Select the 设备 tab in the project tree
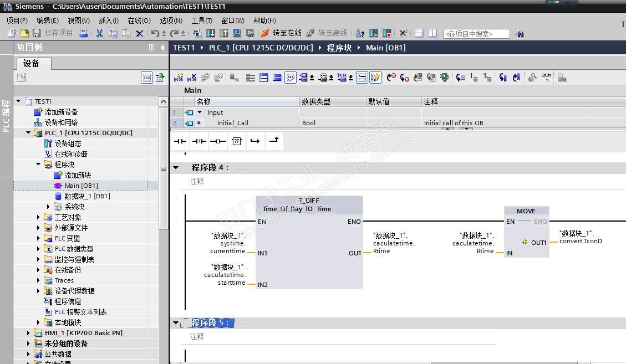The height and width of the screenshot is (364, 626). coord(32,64)
